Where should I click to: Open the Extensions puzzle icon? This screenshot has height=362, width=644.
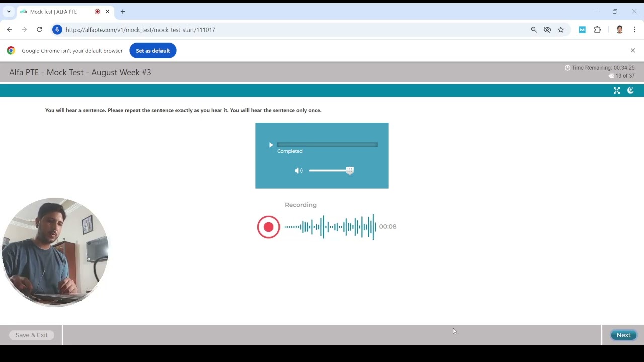coord(597,30)
